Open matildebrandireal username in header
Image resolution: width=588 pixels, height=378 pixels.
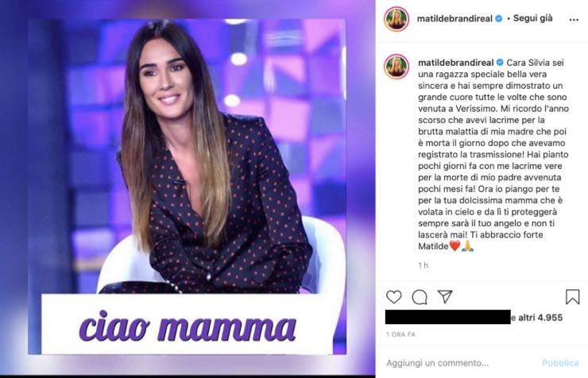click(x=455, y=19)
